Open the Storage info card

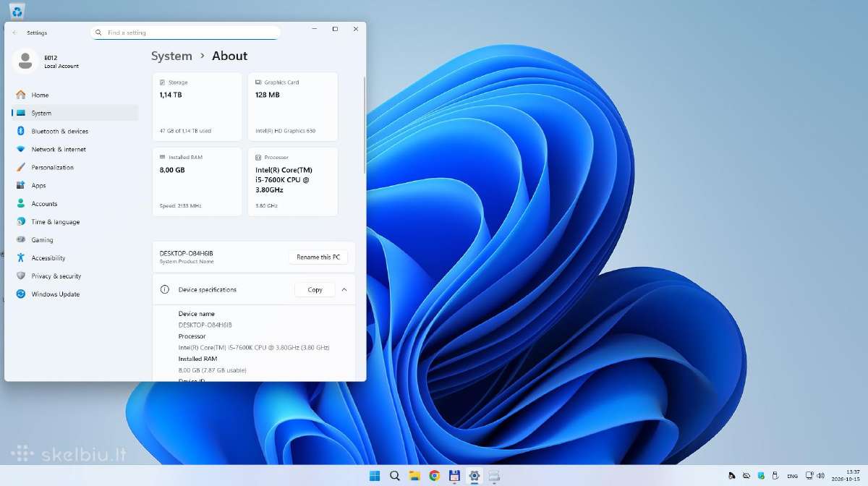pyautogui.click(x=197, y=106)
